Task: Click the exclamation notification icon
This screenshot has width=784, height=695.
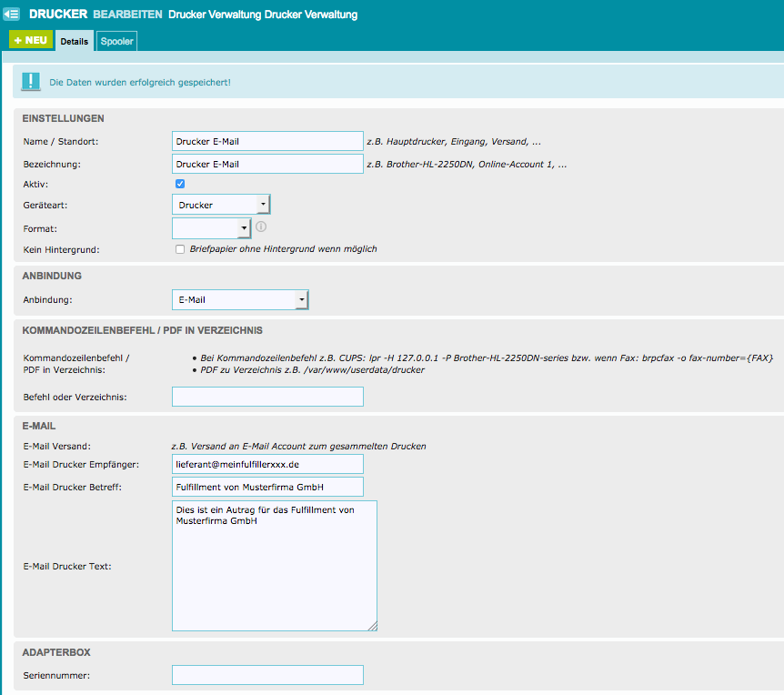Action: (x=32, y=82)
